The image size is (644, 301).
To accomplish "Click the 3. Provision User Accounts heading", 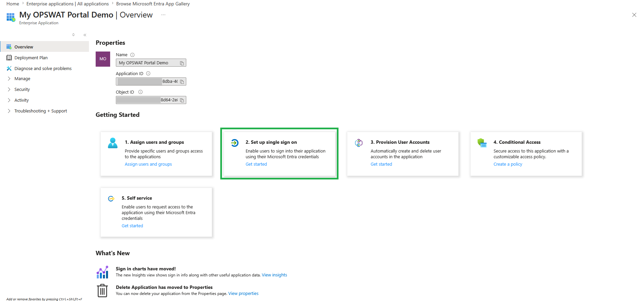I will (400, 142).
